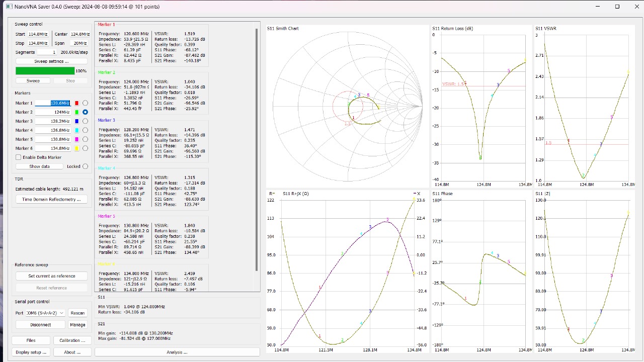
Task: Click the Rescan ports button
Action: coord(78,313)
